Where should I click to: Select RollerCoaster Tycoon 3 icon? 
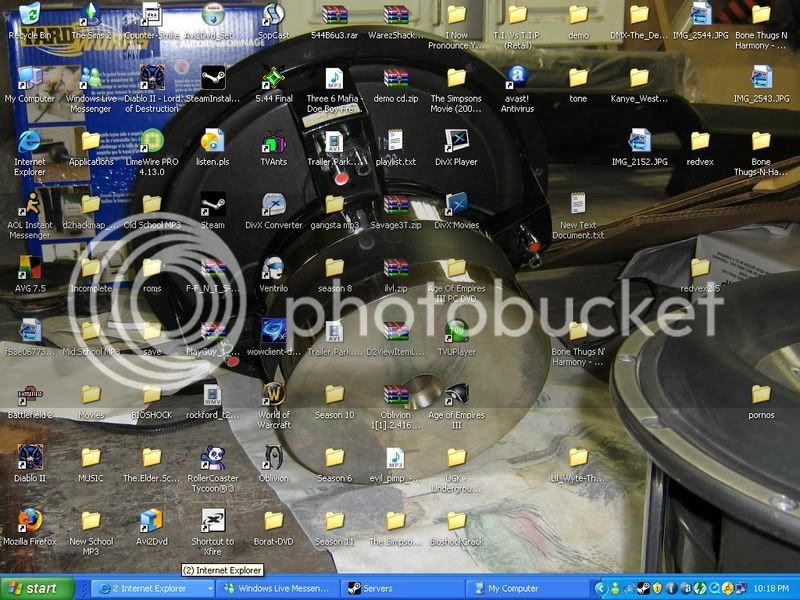tap(213, 457)
